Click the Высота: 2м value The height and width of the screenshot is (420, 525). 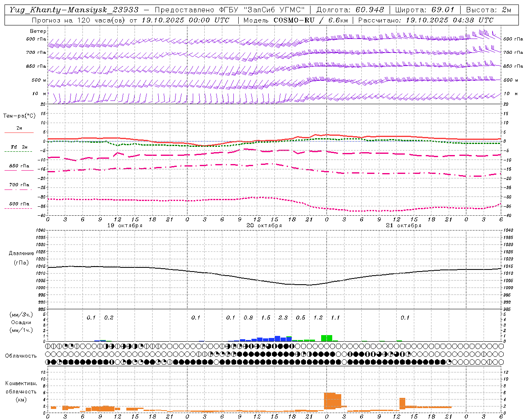click(488, 10)
